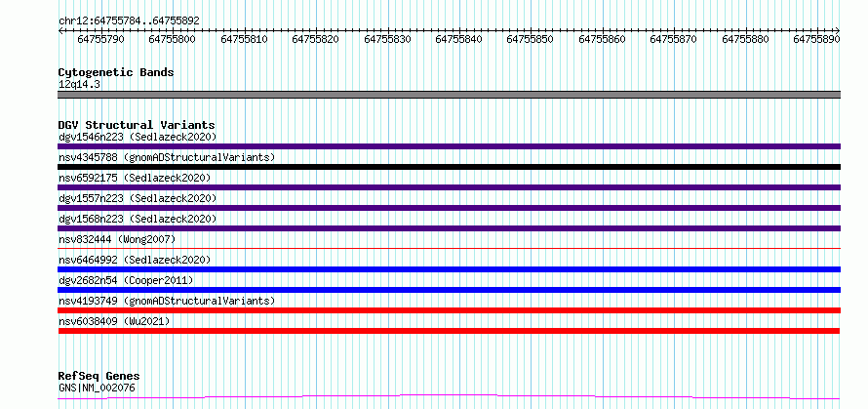This screenshot has width=868, height=409.
Task: Click the right arrow of the ruler
Action: point(837,30)
